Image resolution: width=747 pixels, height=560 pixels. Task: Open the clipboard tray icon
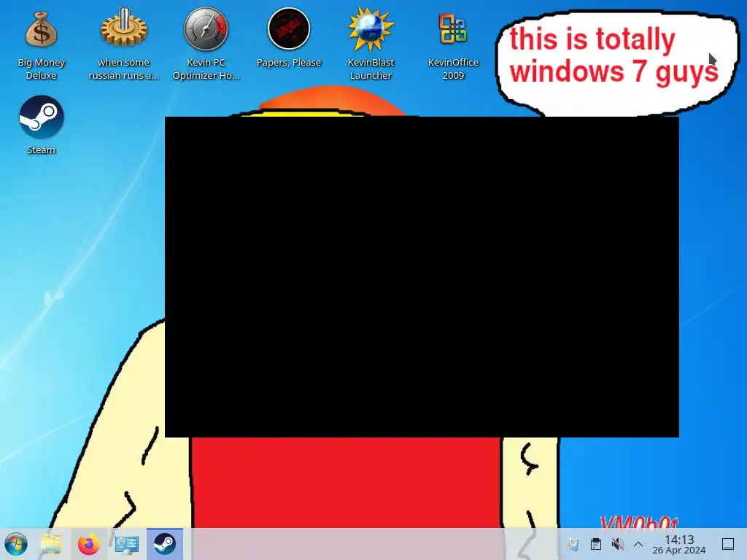[595, 544]
